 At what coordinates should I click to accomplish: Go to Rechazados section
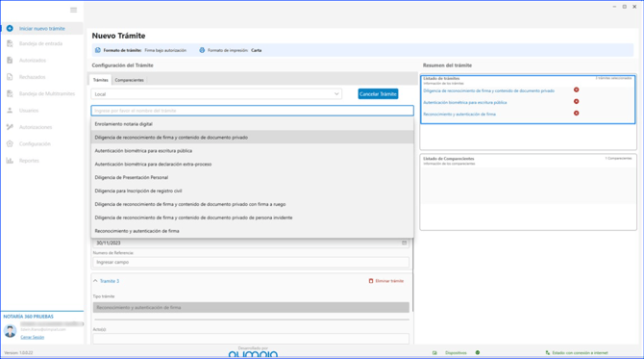pos(32,77)
